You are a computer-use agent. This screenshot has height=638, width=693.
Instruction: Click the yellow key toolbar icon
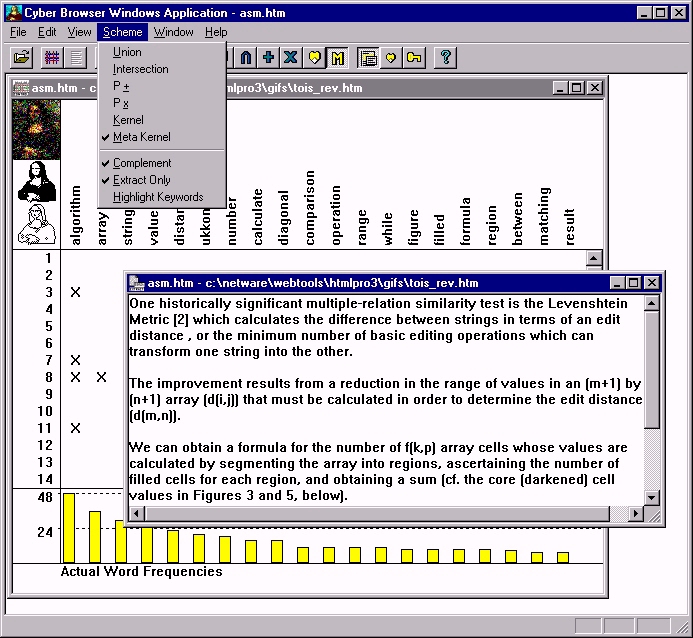pos(413,57)
